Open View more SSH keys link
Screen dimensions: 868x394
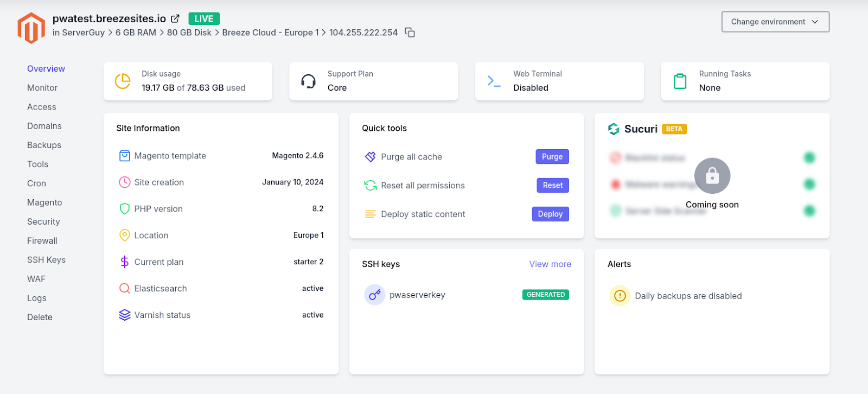[550, 264]
